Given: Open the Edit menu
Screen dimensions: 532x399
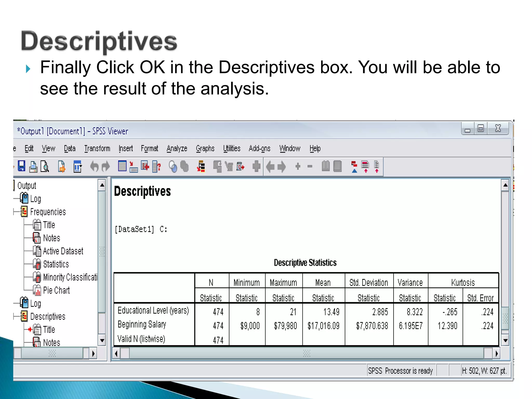Looking at the screenshot, I should point(29,148).
